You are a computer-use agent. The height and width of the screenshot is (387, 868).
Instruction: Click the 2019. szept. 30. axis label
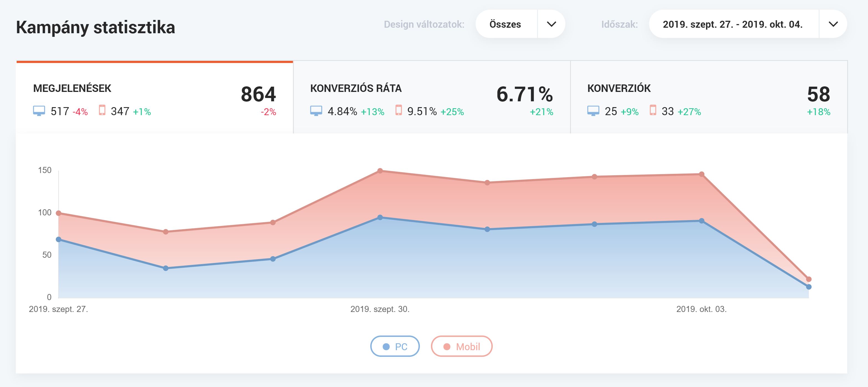pyautogui.click(x=380, y=309)
